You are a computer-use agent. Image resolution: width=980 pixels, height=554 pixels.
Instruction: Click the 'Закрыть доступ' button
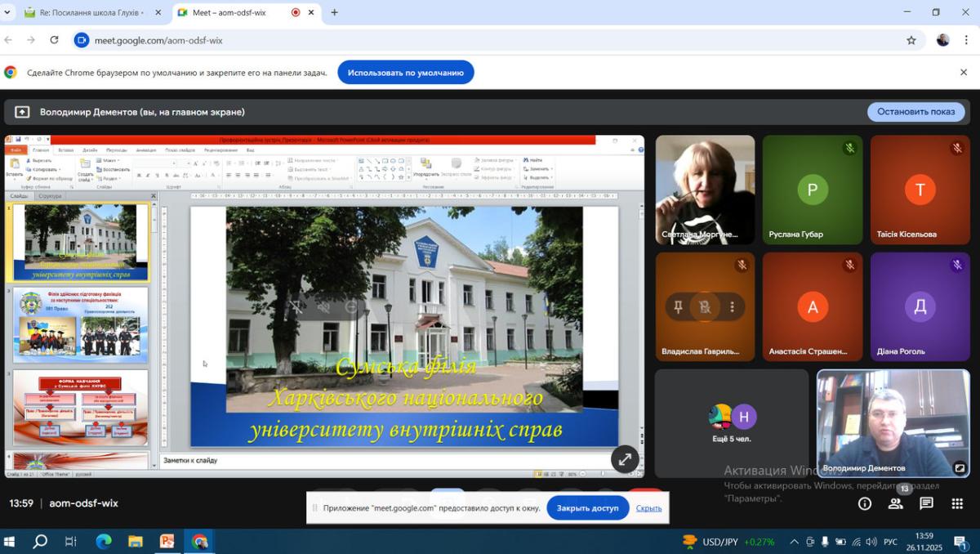coord(587,508)
